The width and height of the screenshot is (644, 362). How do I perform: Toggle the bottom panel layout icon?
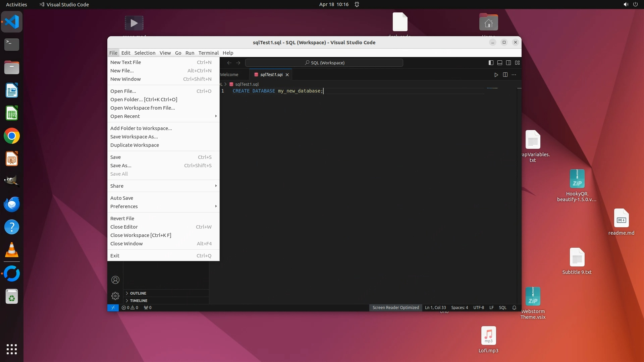pos(499,63)
